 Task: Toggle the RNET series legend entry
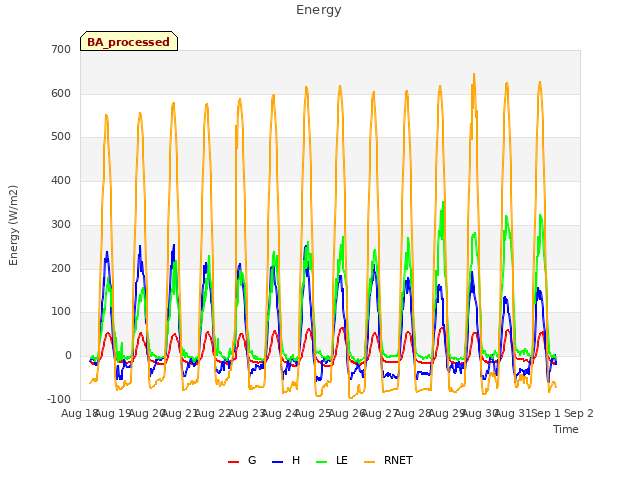[388, 460]
